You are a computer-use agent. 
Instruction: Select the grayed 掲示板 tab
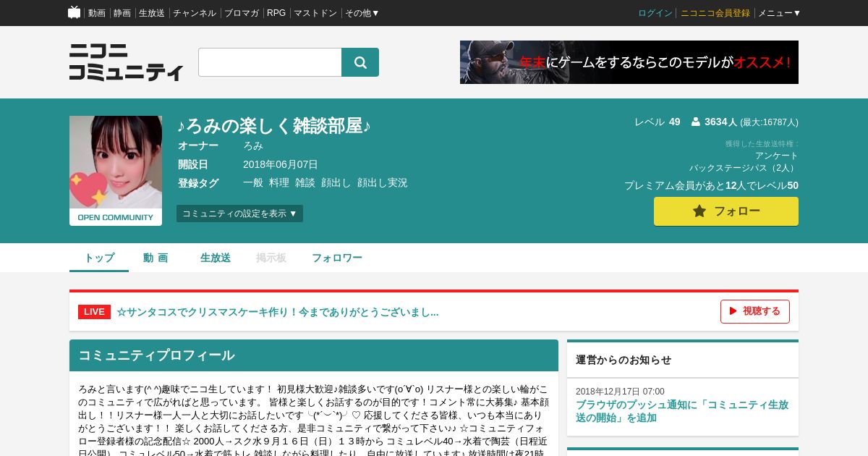(271, 258)
